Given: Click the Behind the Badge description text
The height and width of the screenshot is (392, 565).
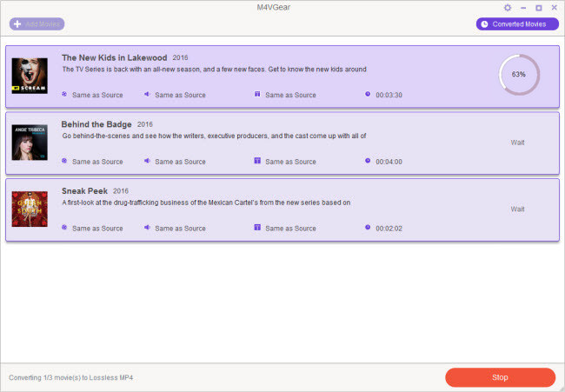Looking at the screenshot, I should 214,136.
